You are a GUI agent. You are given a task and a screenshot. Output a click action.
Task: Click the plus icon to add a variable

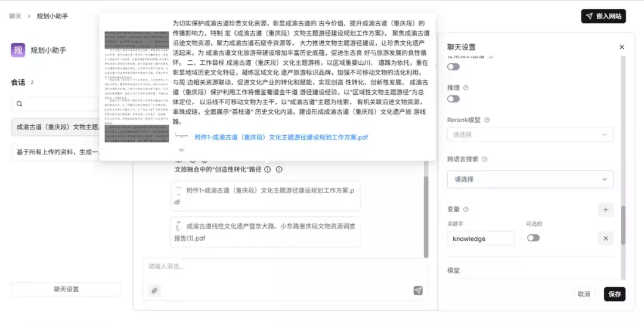point(605,210)
